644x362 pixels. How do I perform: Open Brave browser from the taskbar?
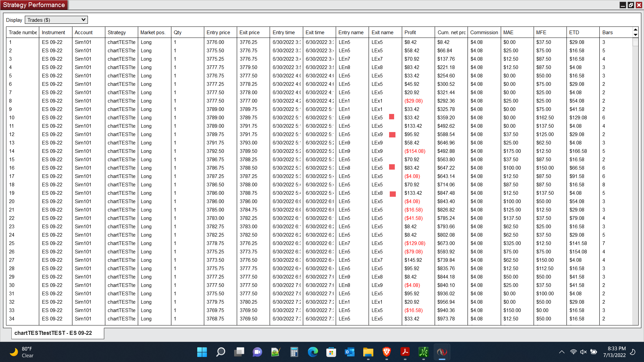coord(386,352)
